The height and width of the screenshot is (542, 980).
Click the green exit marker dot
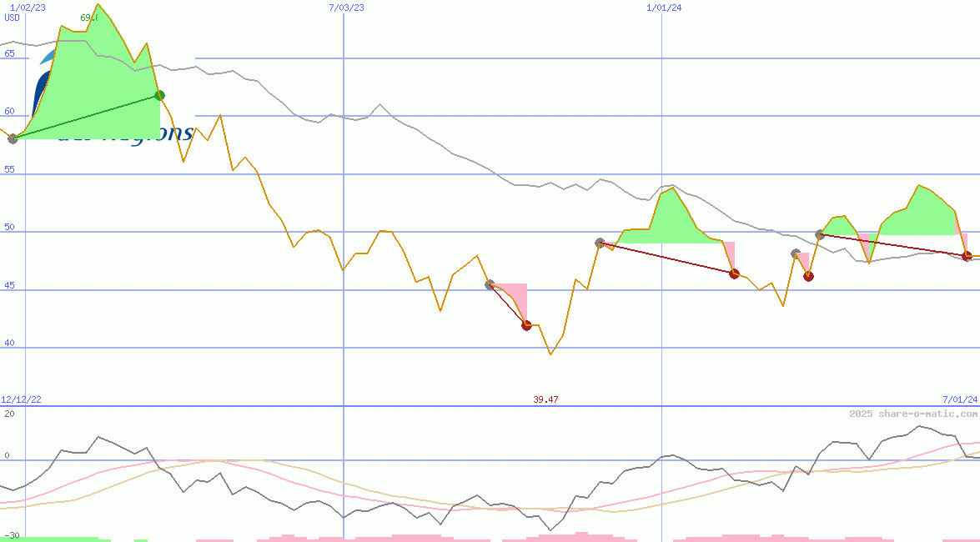pos(159,95)
